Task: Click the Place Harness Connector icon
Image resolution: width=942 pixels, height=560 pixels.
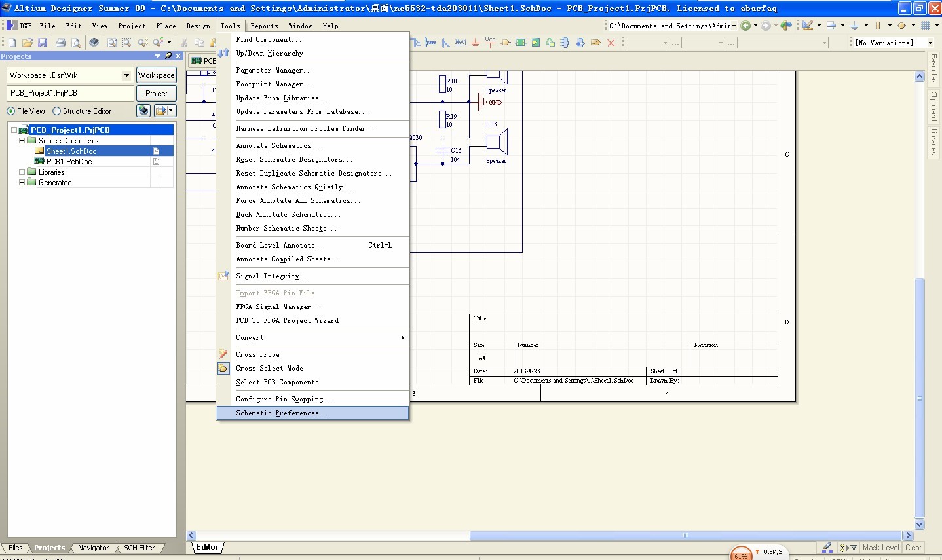Action: pos(565,43)
